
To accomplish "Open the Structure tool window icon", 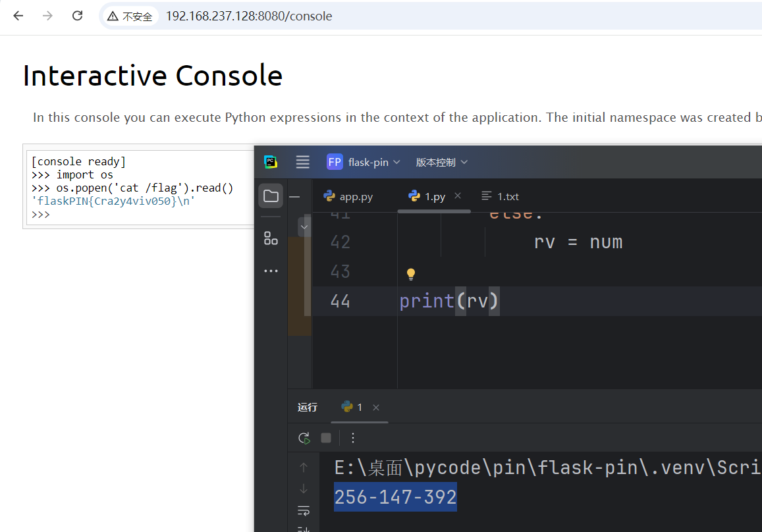I will 271,238.
